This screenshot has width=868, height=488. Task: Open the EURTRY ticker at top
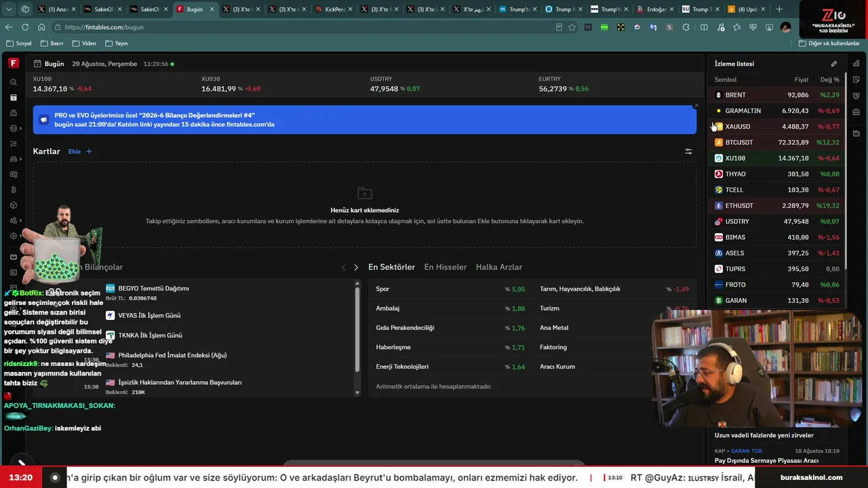coord(564,84)
